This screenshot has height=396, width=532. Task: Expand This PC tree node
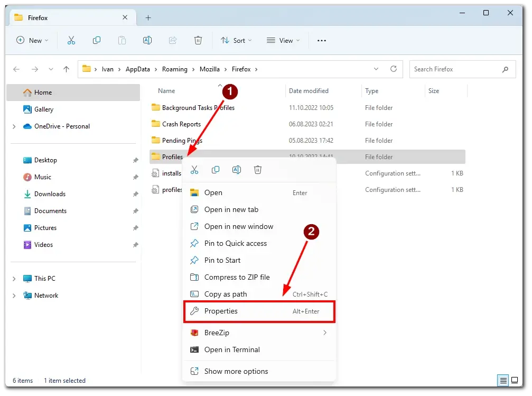14,279
